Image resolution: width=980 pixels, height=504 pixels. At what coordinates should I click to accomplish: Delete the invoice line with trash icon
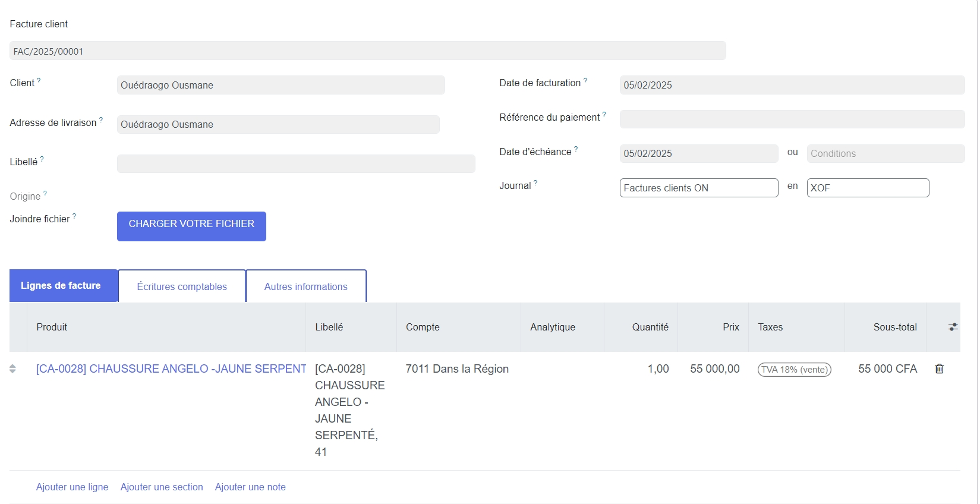(x=939, y=369)
